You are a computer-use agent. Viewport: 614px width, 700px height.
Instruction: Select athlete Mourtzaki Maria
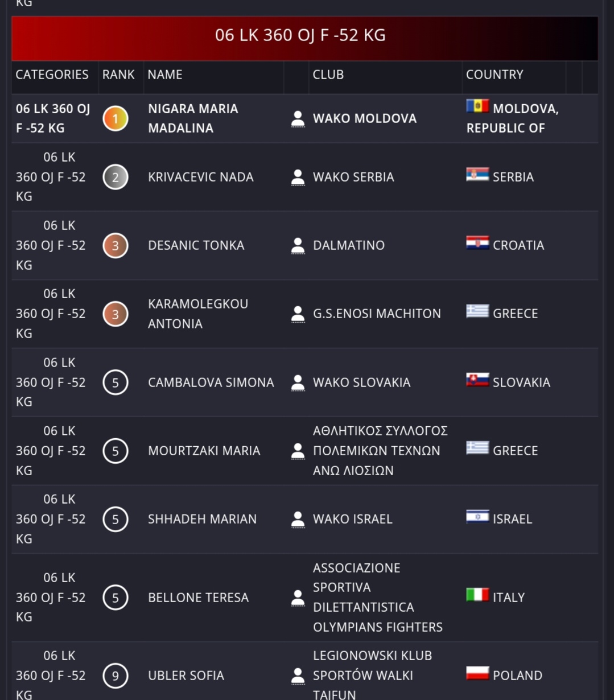point(204,451)
